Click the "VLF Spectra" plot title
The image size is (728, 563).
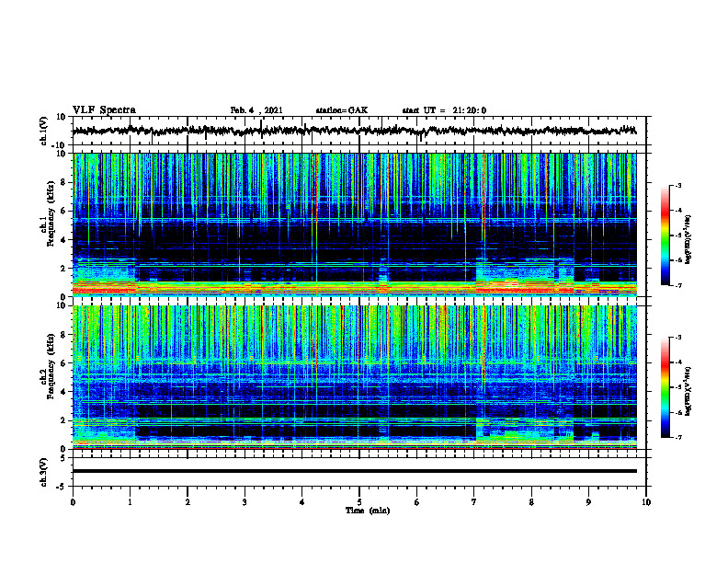[x=104, y=110]
